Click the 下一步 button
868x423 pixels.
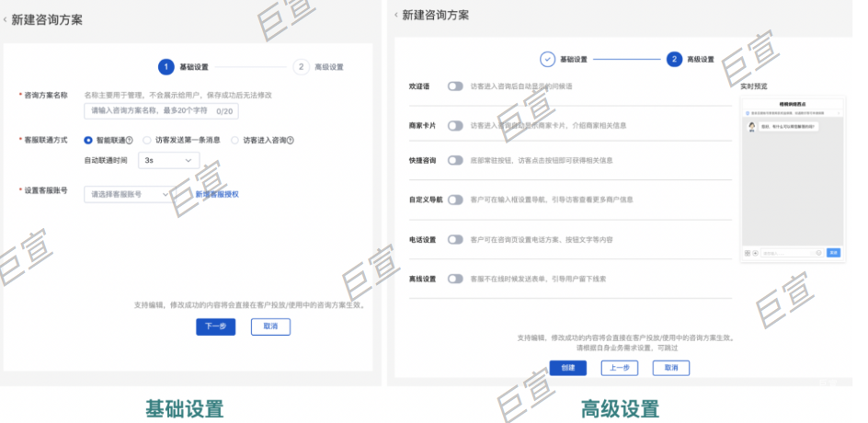(x=215, y=326)
